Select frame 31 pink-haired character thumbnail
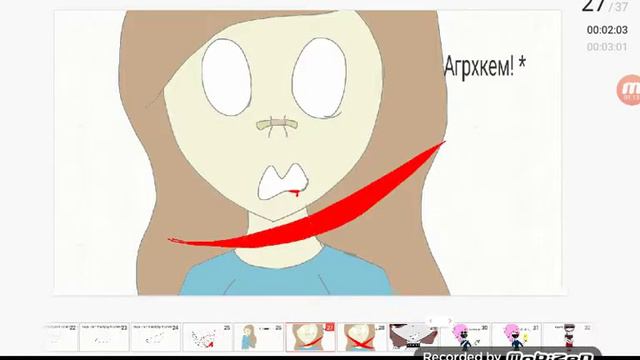 coord(516,337)
